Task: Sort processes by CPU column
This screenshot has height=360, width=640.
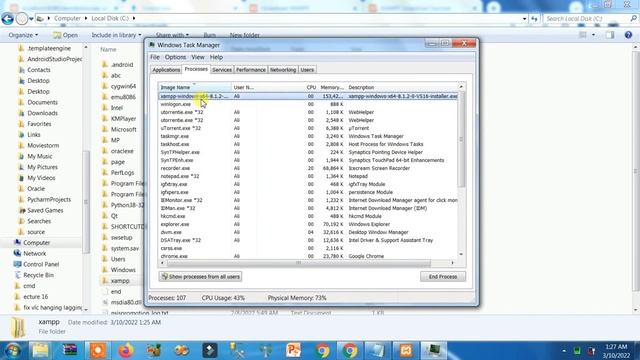Action: [x=311, y=87]
